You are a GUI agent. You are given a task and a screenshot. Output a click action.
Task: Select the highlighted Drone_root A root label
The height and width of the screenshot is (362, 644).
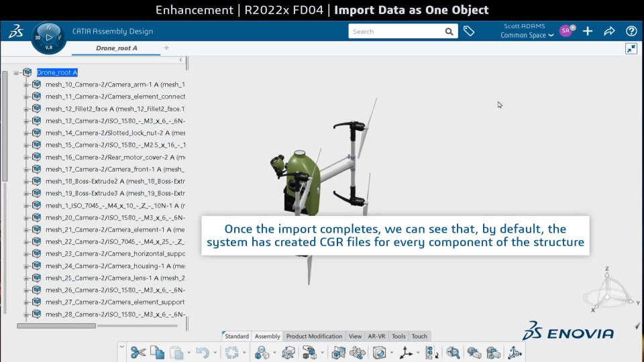[x=57, y=72]
